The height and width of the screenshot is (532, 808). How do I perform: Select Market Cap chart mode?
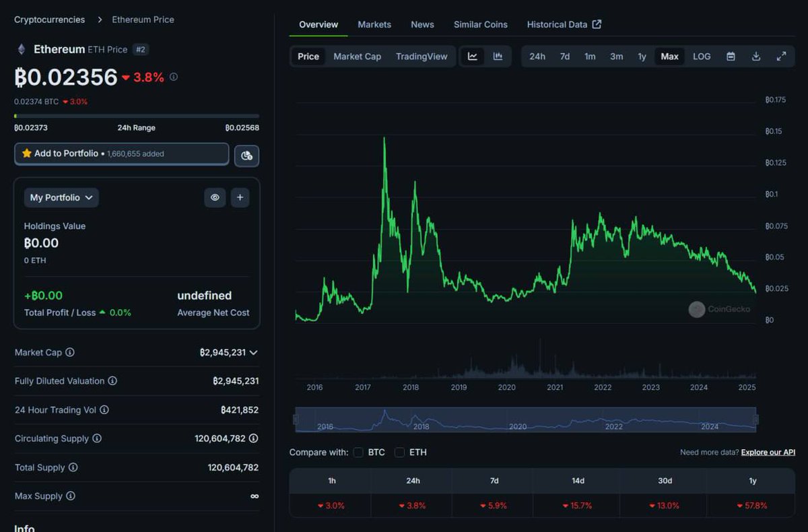358,57
